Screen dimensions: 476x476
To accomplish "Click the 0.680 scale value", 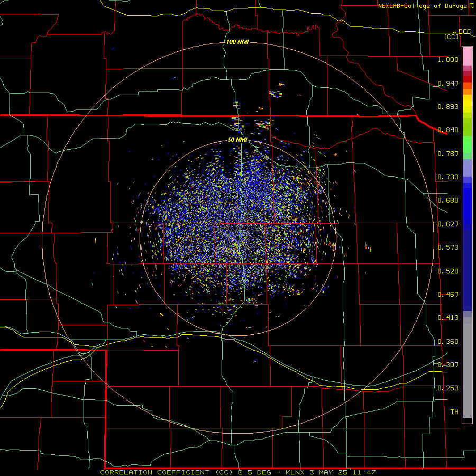I will [448, 200].
